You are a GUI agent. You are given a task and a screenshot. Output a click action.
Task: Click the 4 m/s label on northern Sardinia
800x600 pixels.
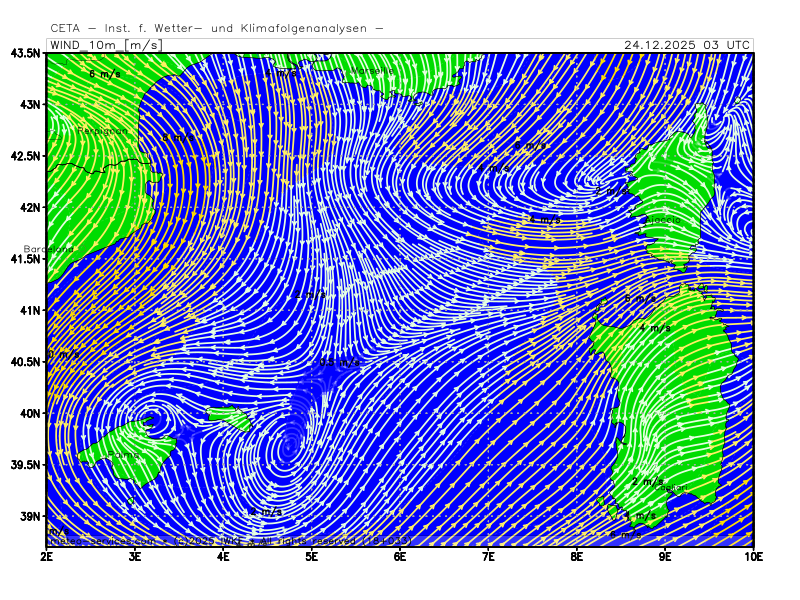[654, 328]
